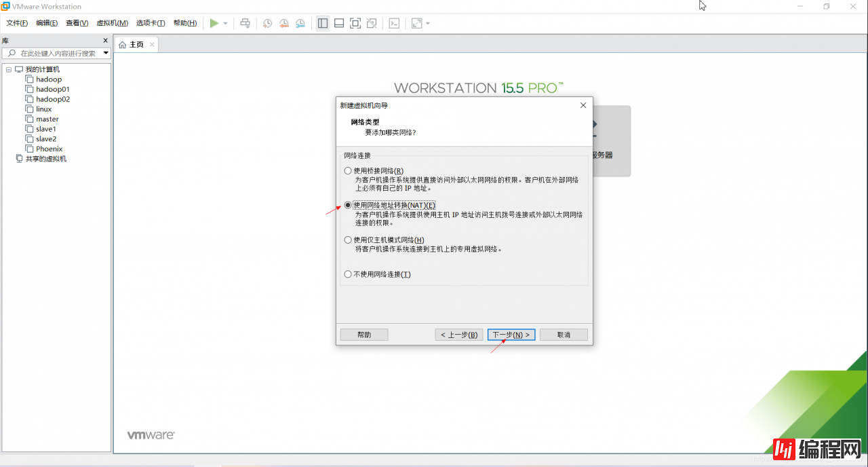Select 使用仅主机模式网络(H) radio button

(x=348, y=240)
